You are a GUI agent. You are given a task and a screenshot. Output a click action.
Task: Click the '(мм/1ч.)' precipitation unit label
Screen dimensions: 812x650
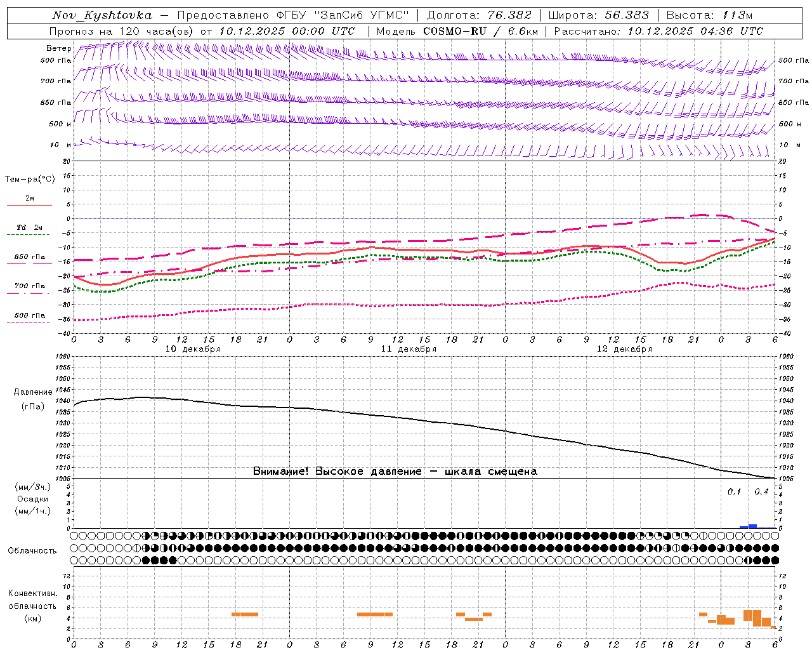click(32, 511)
